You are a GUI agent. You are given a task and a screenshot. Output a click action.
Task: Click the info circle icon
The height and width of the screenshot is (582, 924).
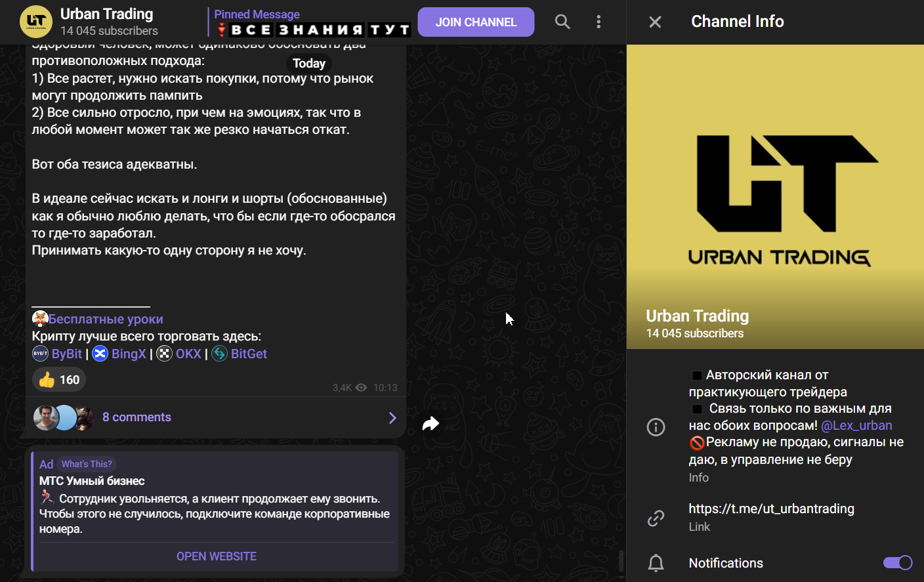656,427
